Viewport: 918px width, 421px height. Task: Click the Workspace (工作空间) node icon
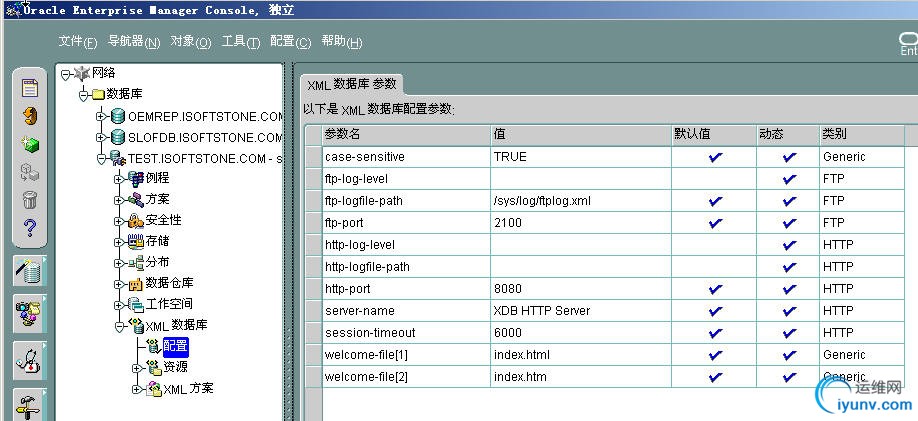coord(135,304)
